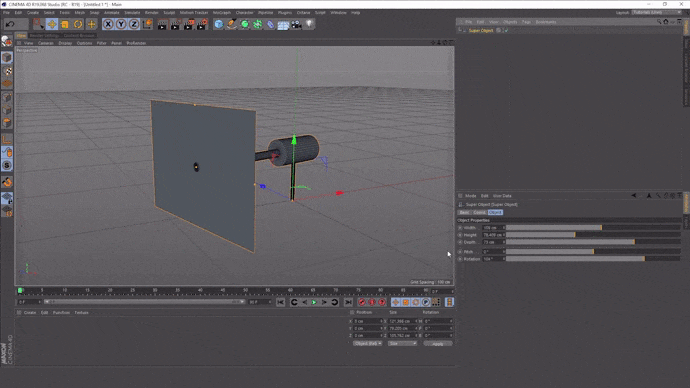Open the Layout dropdown at top right

tap(656, 12)
